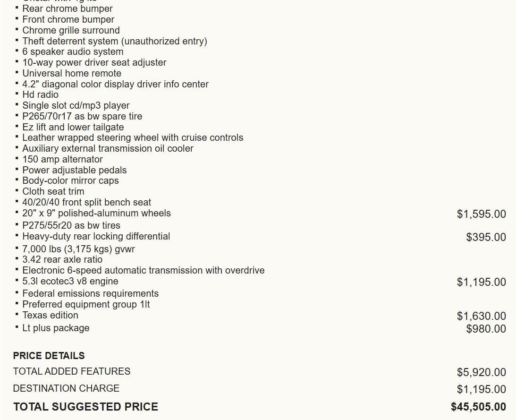Click the 6 speaker audio system entry
Viewport: 516px width, 420px height.
click(x=73, y=51)
